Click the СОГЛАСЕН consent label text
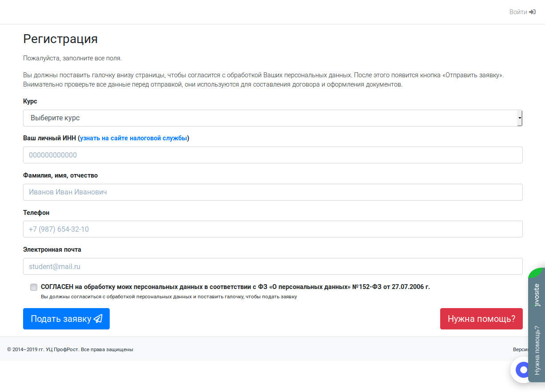Image resolution: width=545 pixels, height=392 pixels. pyautogui.click(x=235, y=287)
